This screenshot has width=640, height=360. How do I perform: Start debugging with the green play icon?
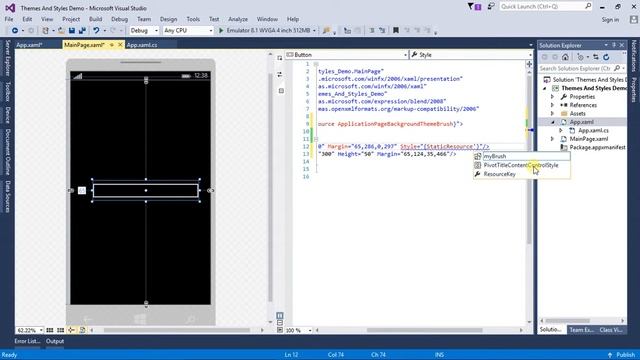click(221, 31)
